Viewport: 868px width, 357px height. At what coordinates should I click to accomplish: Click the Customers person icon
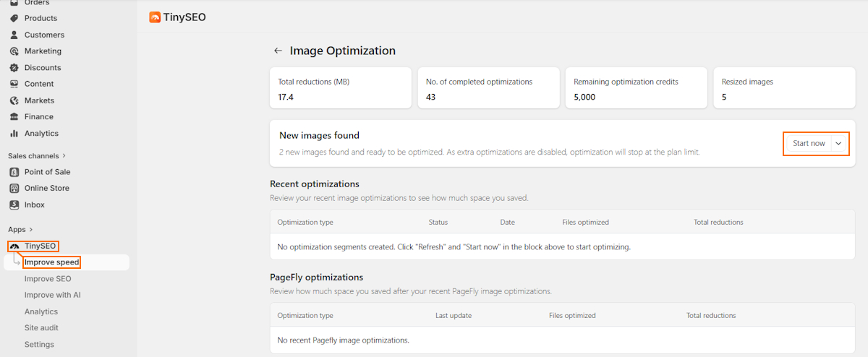14,35
